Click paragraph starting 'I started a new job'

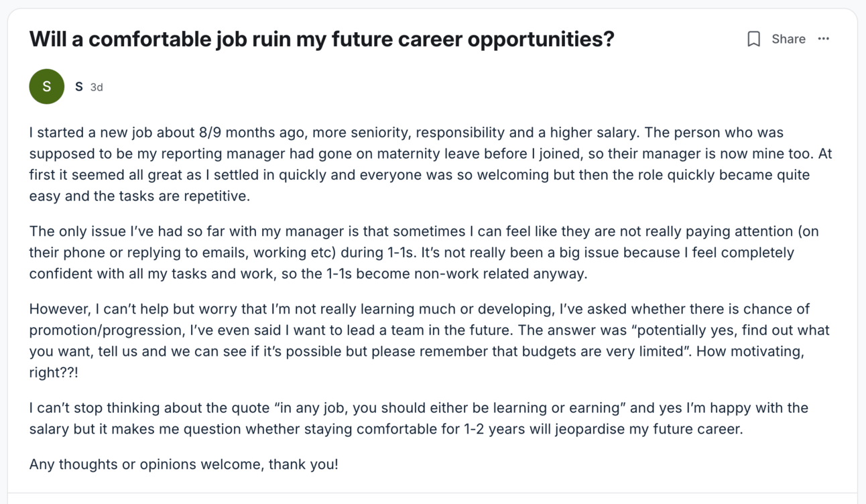[430, 164]
